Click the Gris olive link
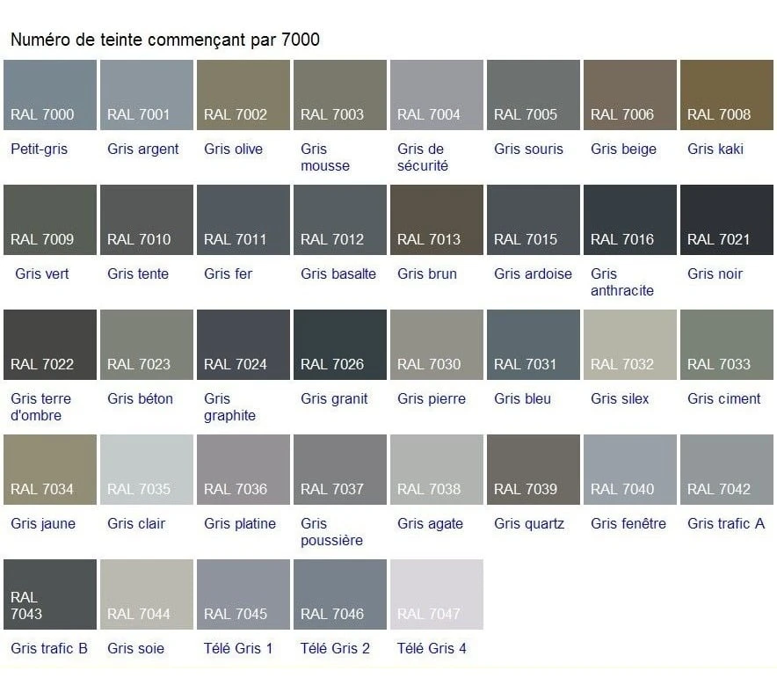Screen dimensions: 777x700 pos(234,149)
